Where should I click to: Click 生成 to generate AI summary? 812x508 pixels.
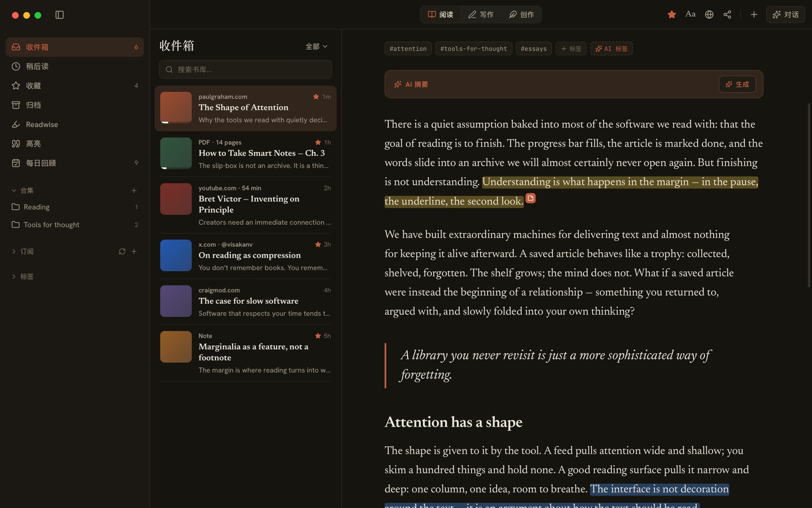click(x=737, y=84)
